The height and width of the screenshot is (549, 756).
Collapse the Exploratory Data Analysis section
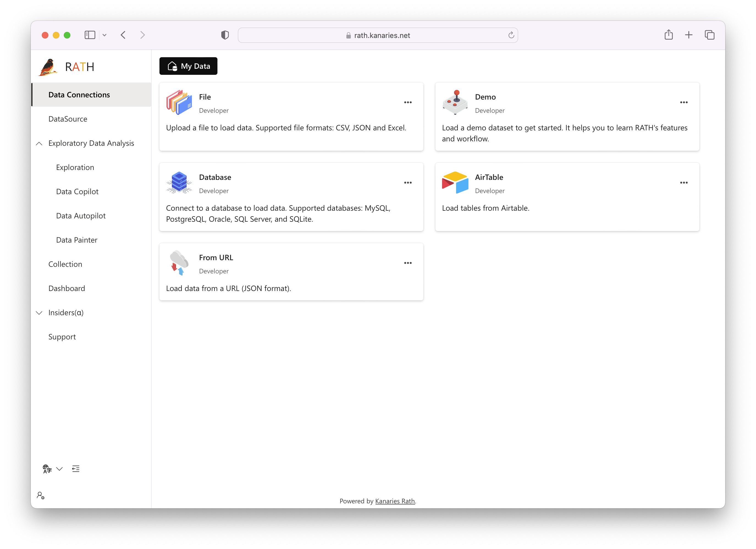[39, 143]
